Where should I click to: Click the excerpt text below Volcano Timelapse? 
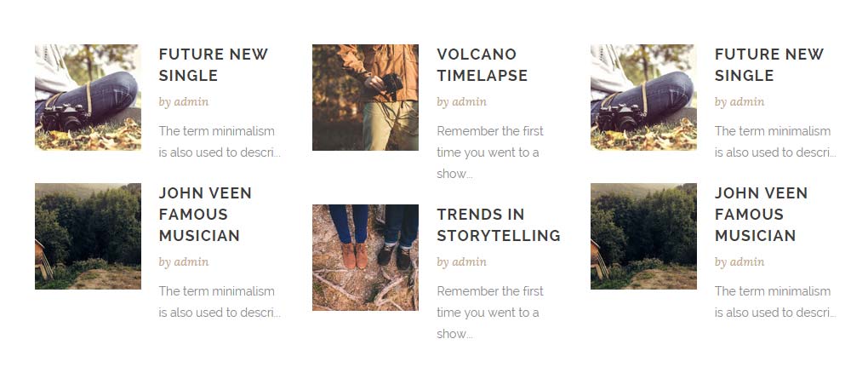[x=489, y=152]
